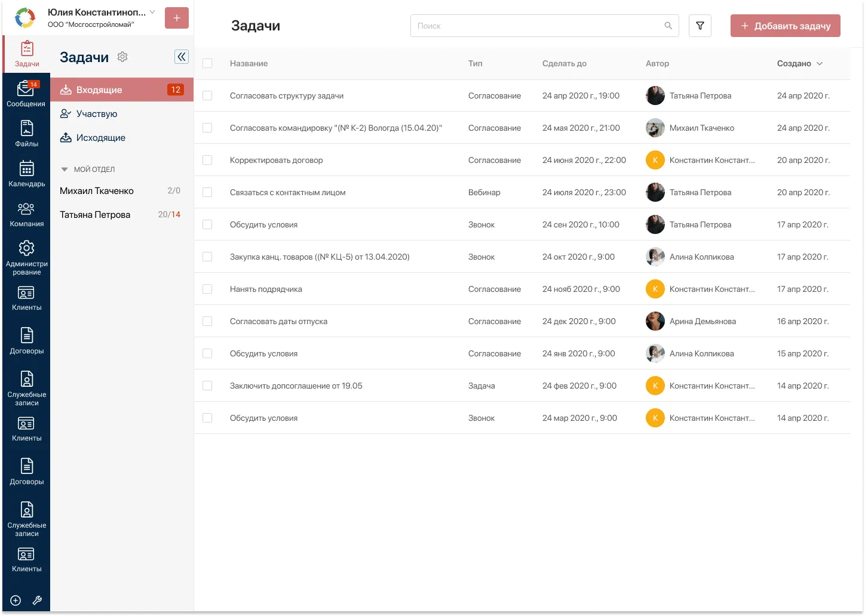Viewport: 865px width, 616px height.
Task: Click the wrench icon at sidebar bottom
Action: coord(37,600)
